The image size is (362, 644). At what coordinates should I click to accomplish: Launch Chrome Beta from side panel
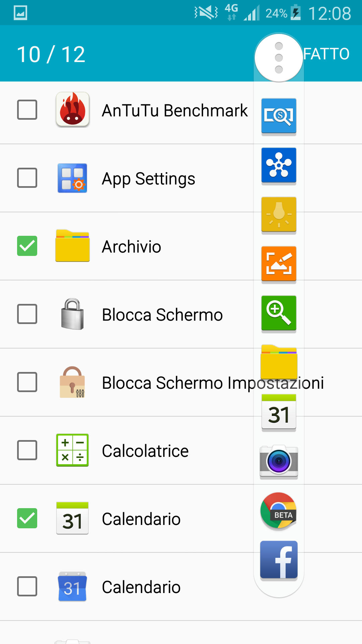(x=279, y=511)
